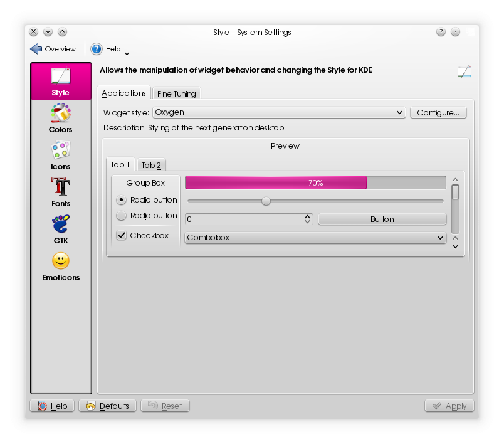Click the 70% progress bar
The width and height of the screenshot is (504, 444).
tap(315, 182)
